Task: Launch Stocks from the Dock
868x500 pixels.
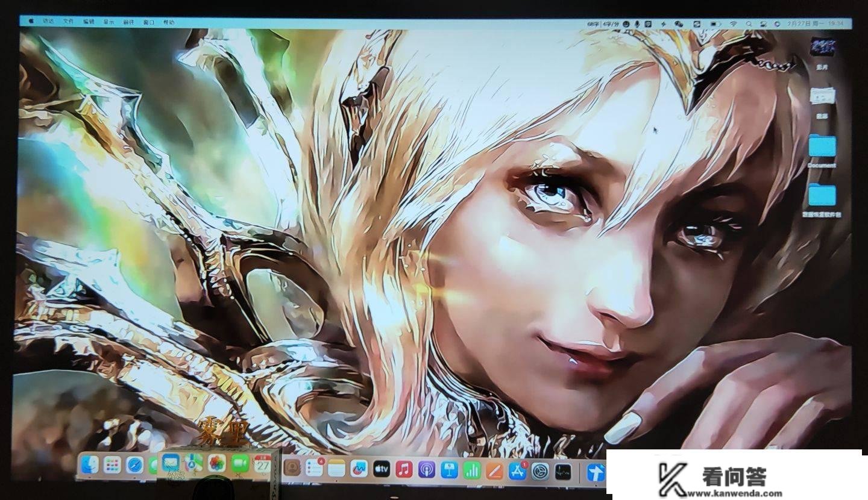Action: pyautogui.click(x=563, y=471)
